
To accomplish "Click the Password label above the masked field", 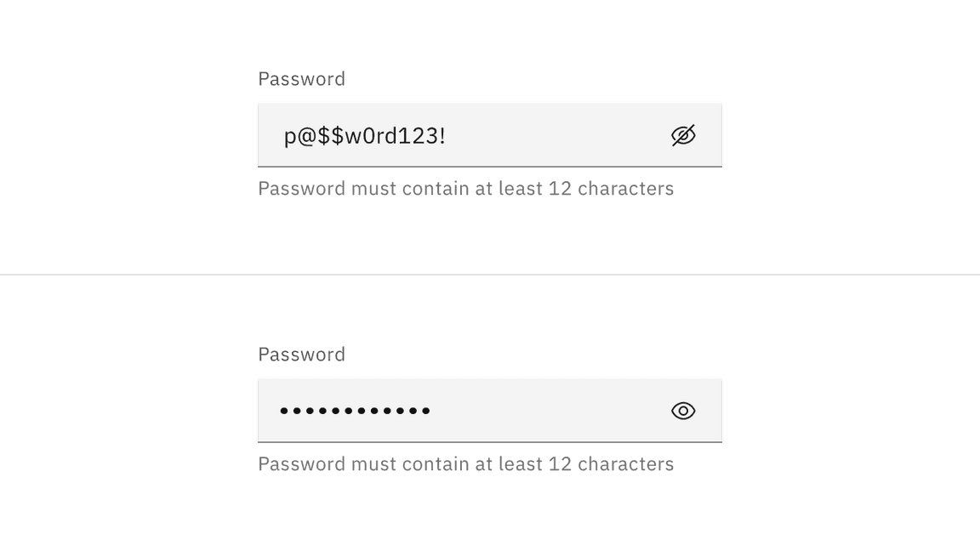I will point(302,355).
